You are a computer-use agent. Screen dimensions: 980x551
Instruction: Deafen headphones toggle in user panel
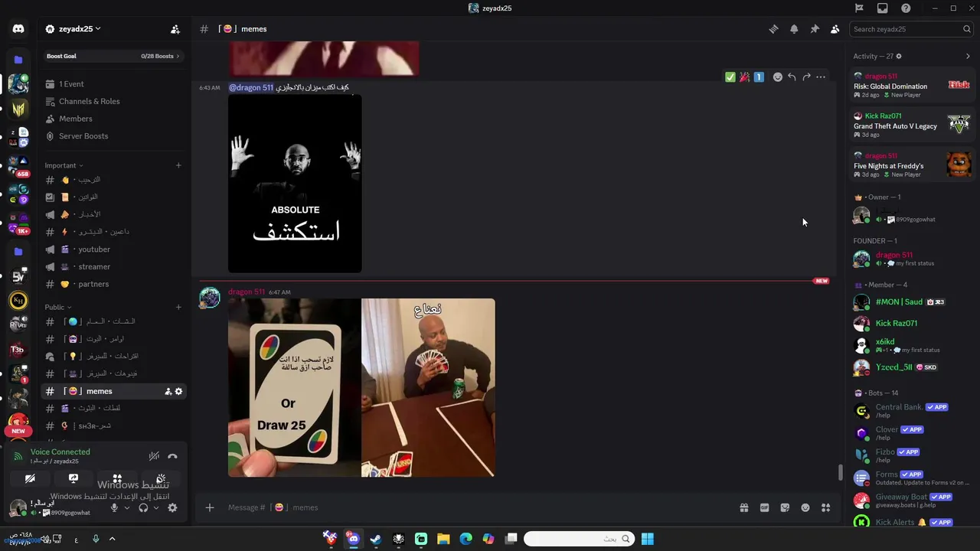click(143, 507)
